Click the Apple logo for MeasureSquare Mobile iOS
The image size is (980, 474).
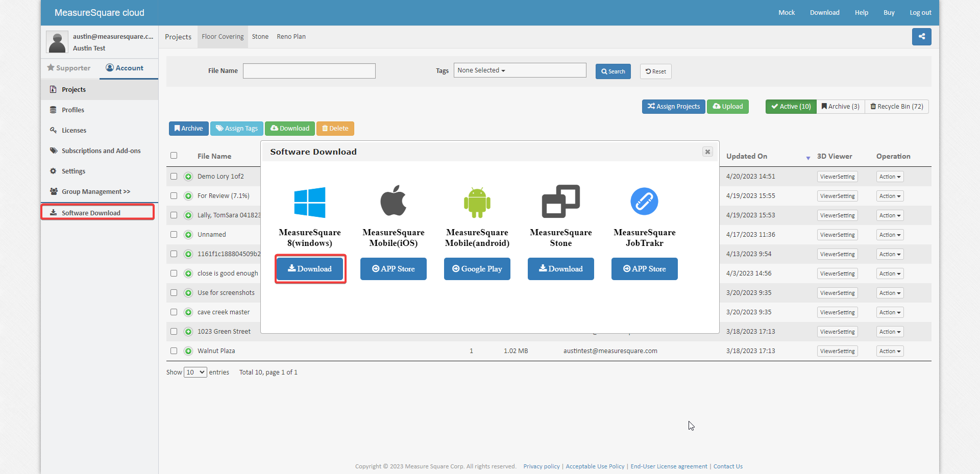pos(393,201)
